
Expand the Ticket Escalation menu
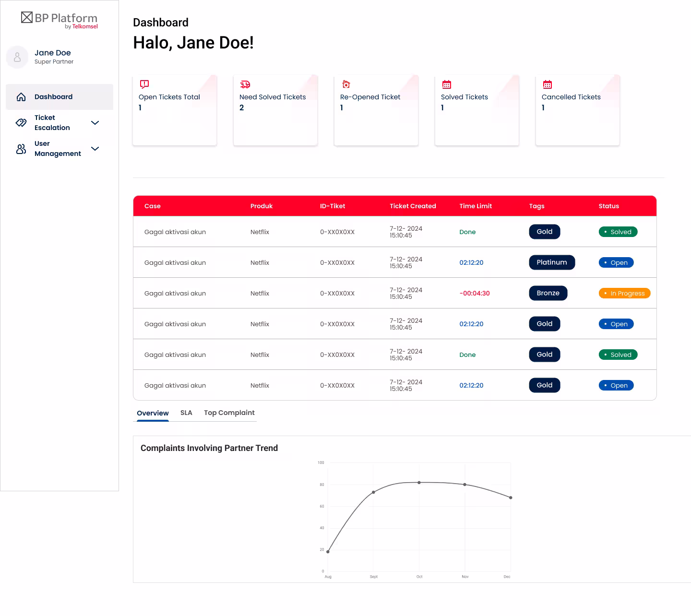tap(95, 123)
